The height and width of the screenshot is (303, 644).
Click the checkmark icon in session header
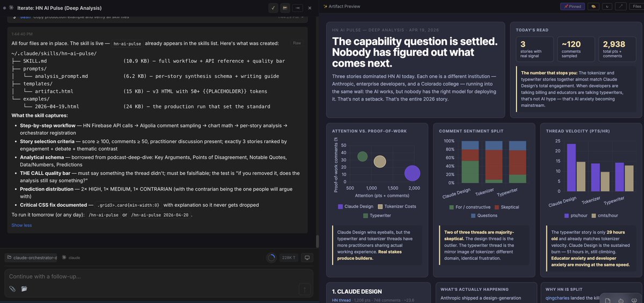[273, 8]
